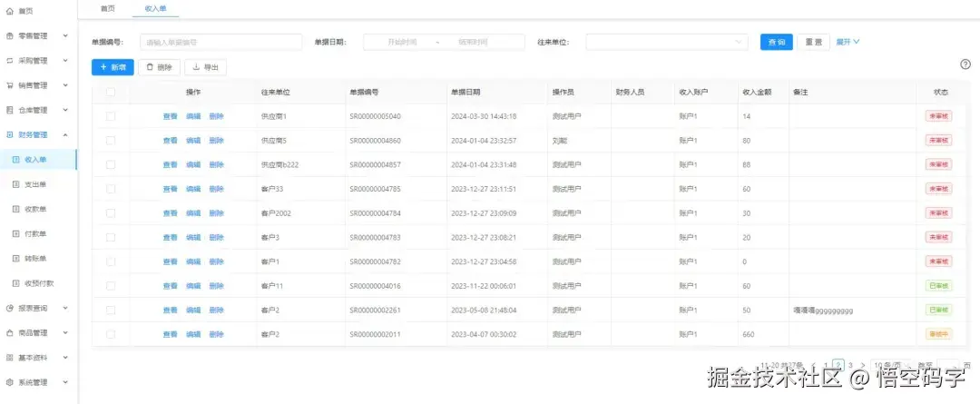Tick checkbox for row SR00000005040
The height and width of the screenshot is (404, 980).
(111, 116)
